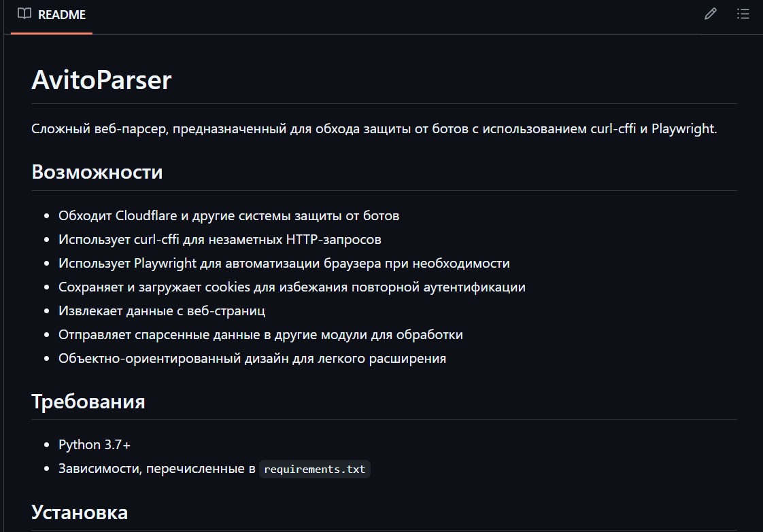Click the pencil edit file icon
Image resolution: width=763 pixels, height=532 pixels.
711,14
